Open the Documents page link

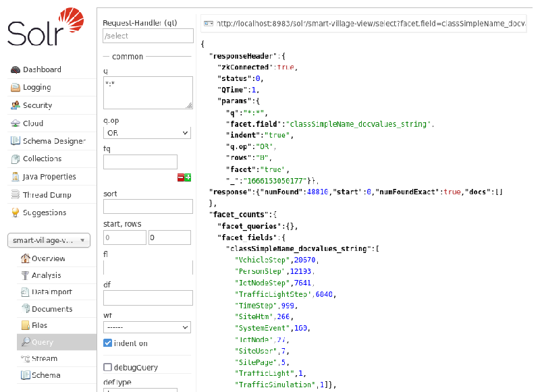pyautogui.click(x=52, y=309)
